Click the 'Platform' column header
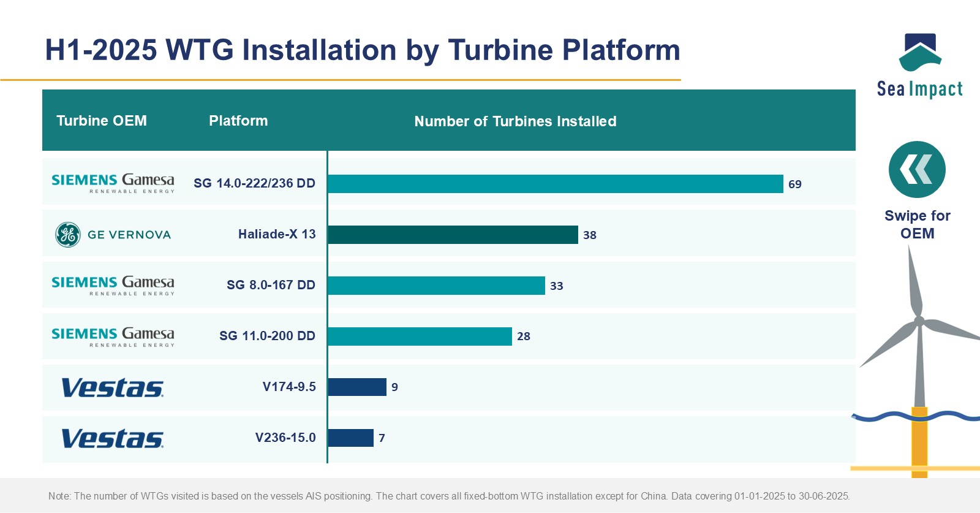Image resolution: width=980 pixels, height=513 pixels. coord(238,121)
